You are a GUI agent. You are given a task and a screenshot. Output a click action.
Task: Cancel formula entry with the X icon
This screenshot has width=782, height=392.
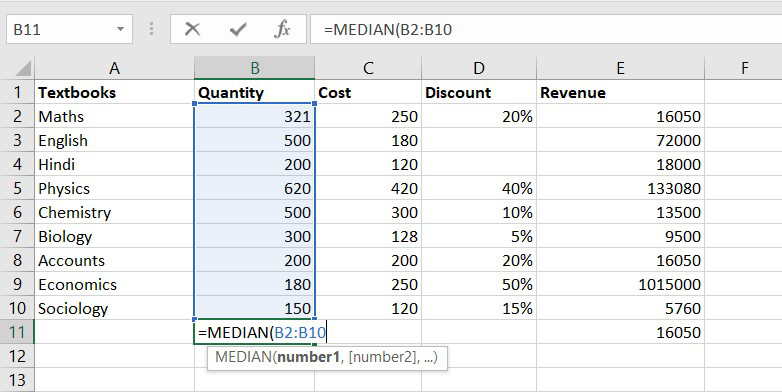(x=192, y=29)
